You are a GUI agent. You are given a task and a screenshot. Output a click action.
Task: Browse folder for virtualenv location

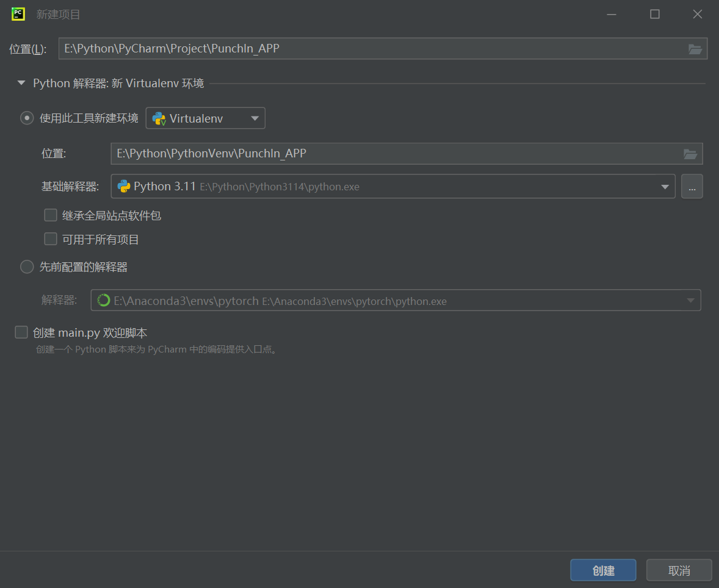point(690,154)
